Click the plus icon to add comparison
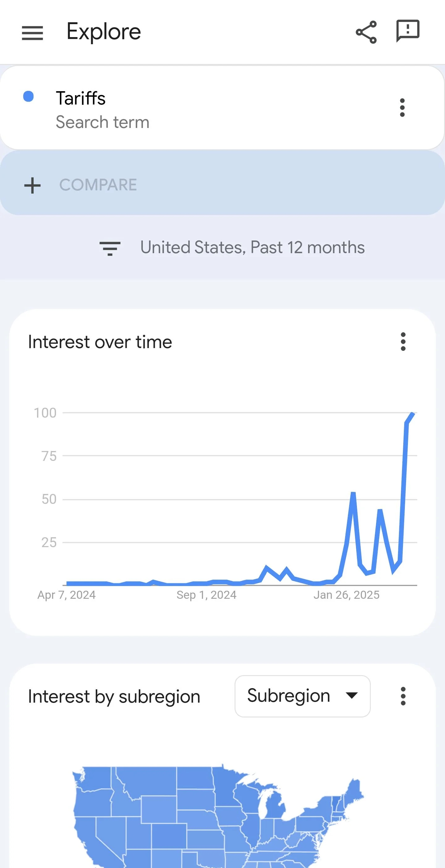The width and height of the screenshot is (445, 868). point(32,185)
